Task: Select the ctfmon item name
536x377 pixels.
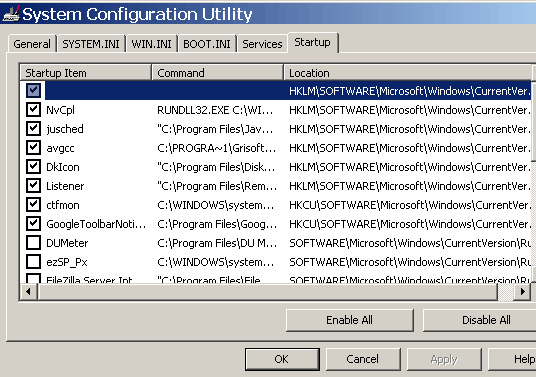Action: (x=63, y=205)
